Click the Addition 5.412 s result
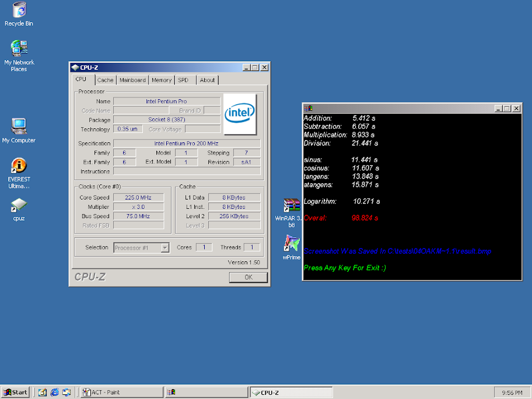The height and width of the screenshot is (399, 532). coord(339,118)
